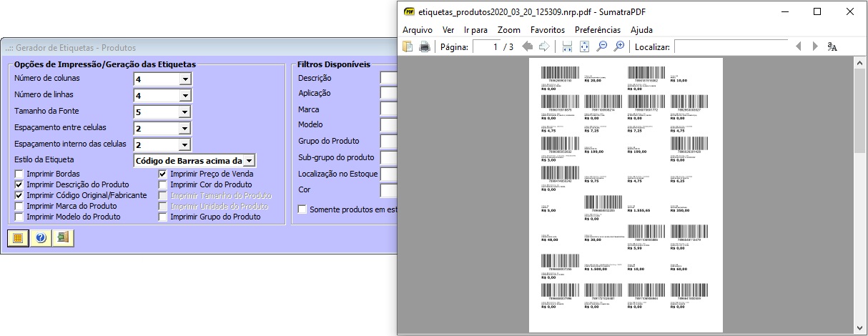Open the Ir para menu

click(475, 30)
